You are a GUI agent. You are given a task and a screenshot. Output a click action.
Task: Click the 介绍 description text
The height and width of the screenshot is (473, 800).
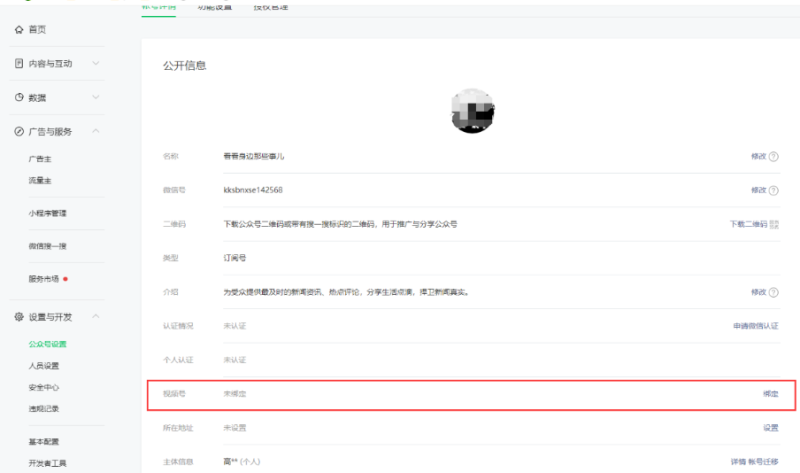(346, 292)
